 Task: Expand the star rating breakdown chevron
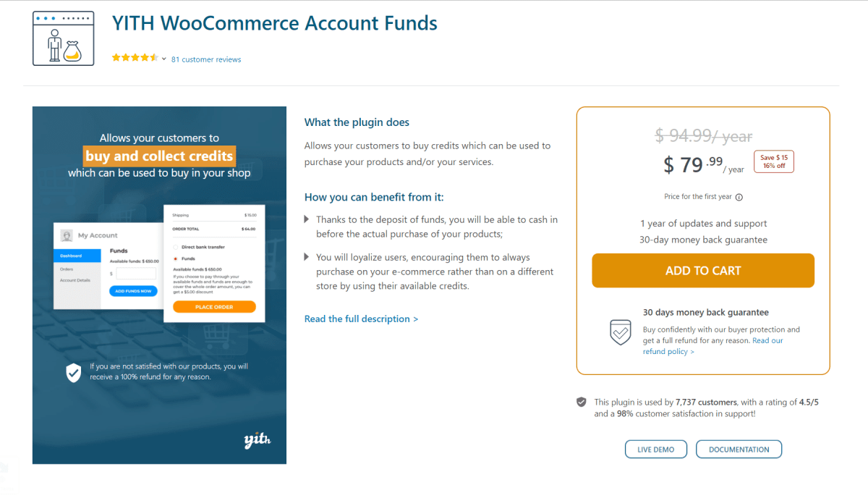click(163, 59)
